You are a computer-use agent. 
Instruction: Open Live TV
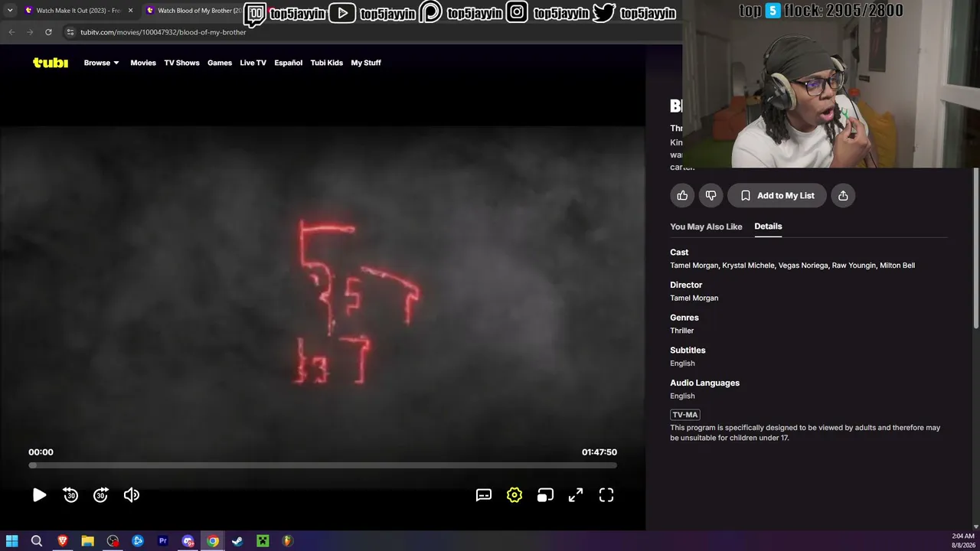(x=253, y=63)
